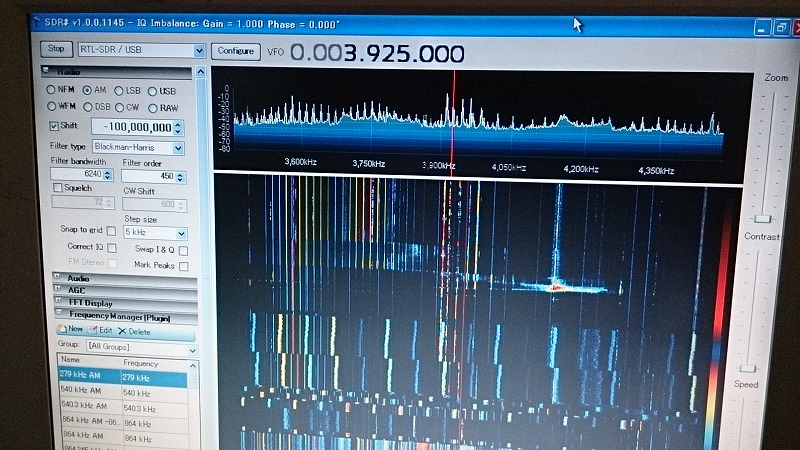
Task: Open the Configure dialog
Action: pos(236,51)
